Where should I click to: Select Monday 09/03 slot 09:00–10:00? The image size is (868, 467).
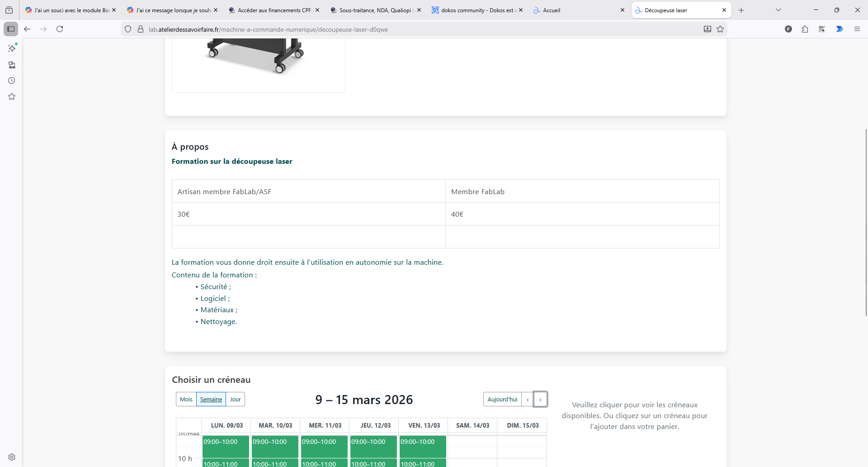tap(226, 446)
